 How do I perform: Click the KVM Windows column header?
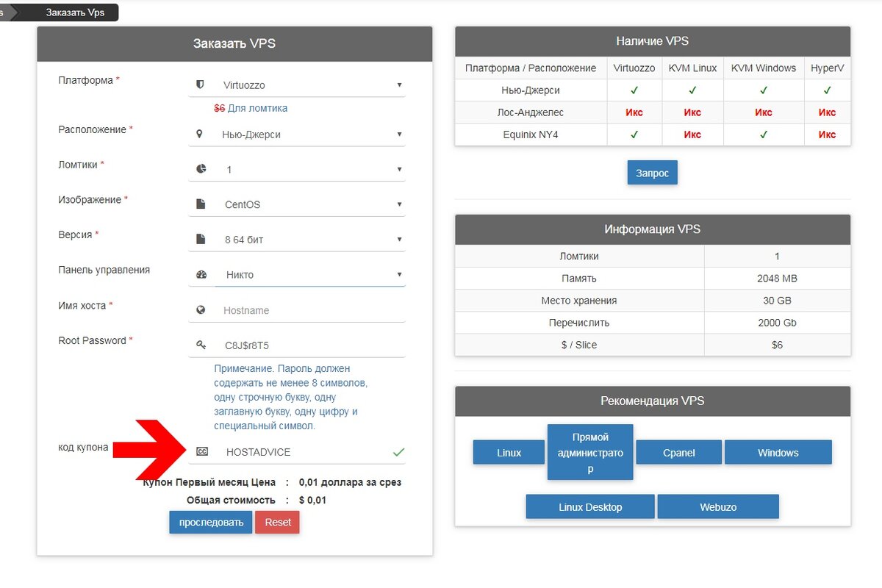pyautogui.click(x=764, y=68)
